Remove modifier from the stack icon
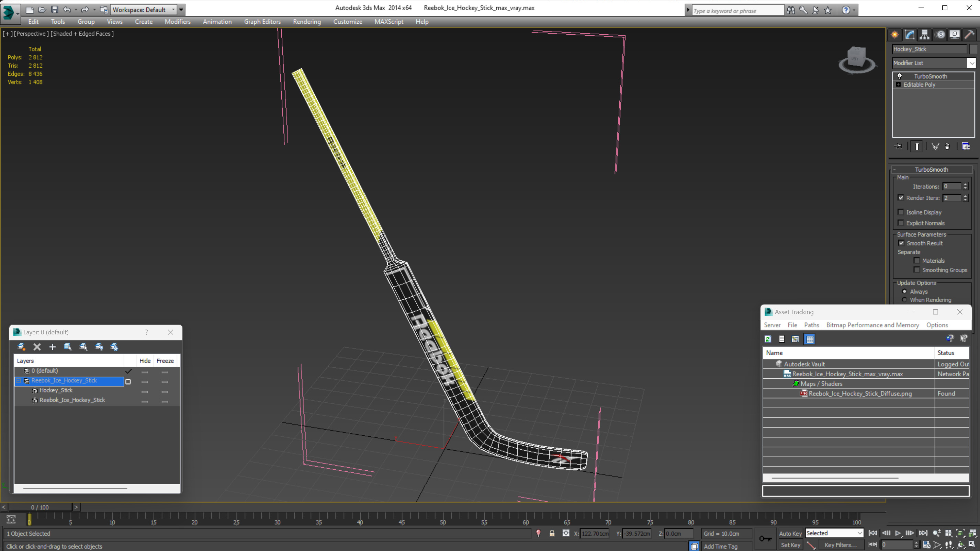The image size is (980, 551). coord(947,146)
